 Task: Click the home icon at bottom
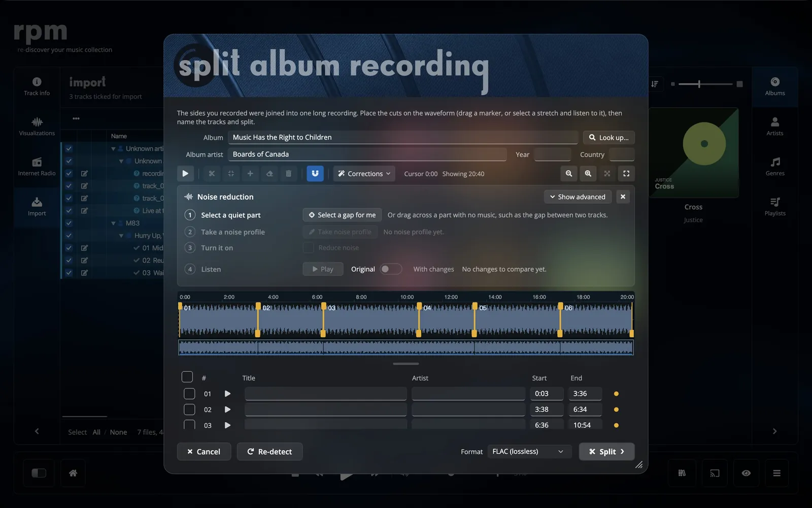pyautogui.click(x=73, y=473)
